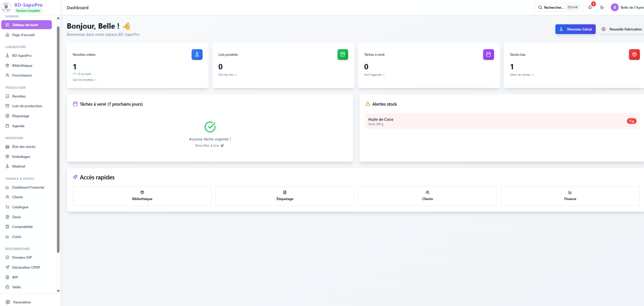
Task: Toggle dark mode moon icon
Action: coord(602,7)
